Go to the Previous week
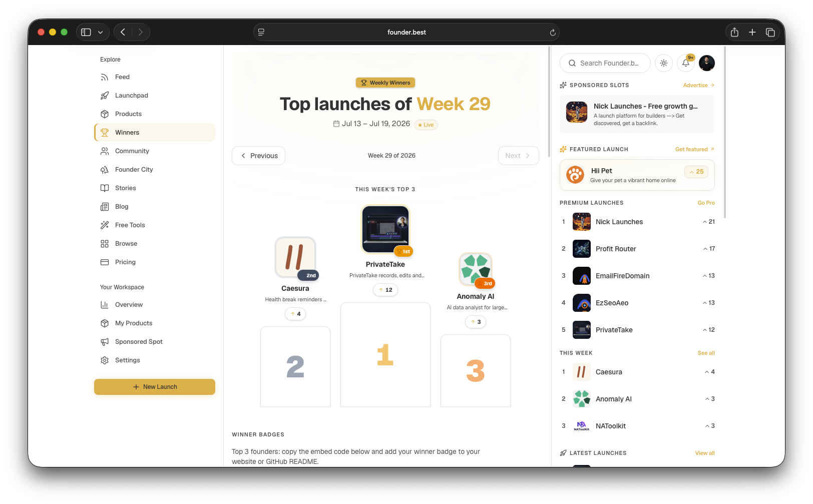Screen dimensions: 813x504 pos(259,156)
